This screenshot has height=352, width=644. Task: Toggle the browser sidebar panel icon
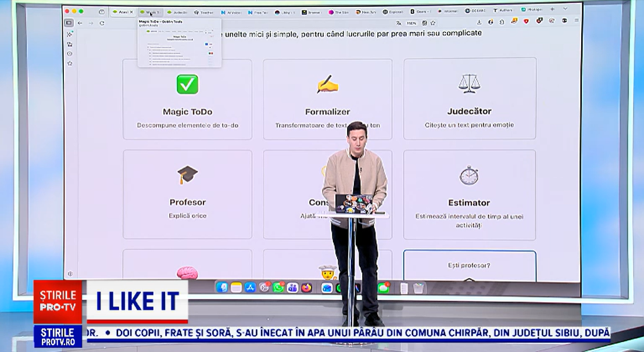(70, 21)
